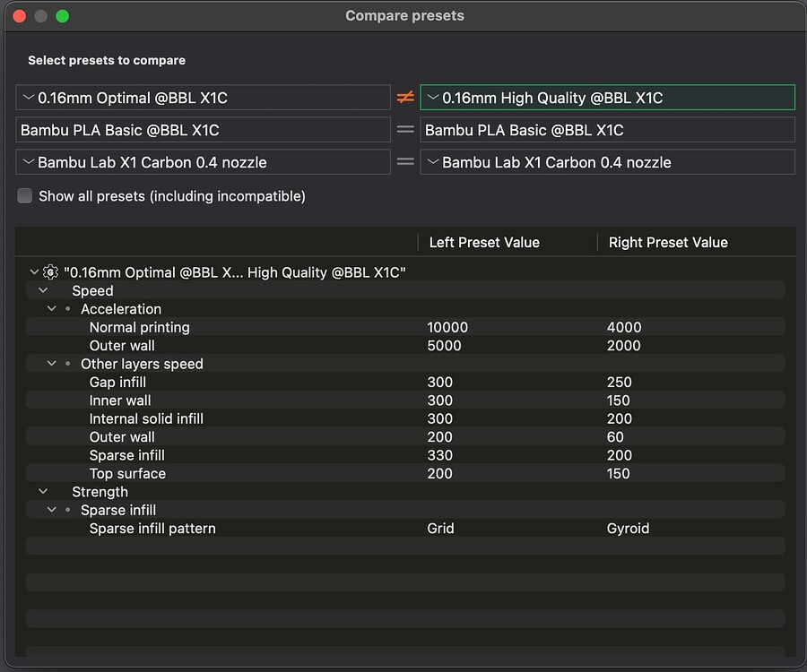This screenshot has height=672, width=807.
Task: Collapse the Speed section
Action: 43,290
